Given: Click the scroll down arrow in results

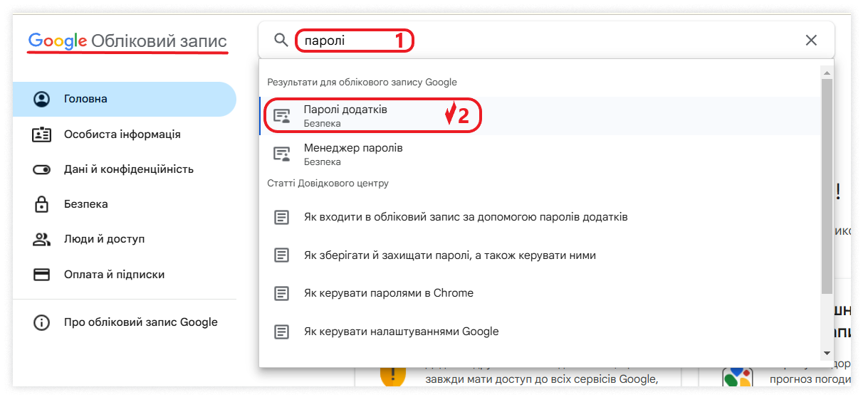Looking at the screenshot, I should tap(826, 353).
